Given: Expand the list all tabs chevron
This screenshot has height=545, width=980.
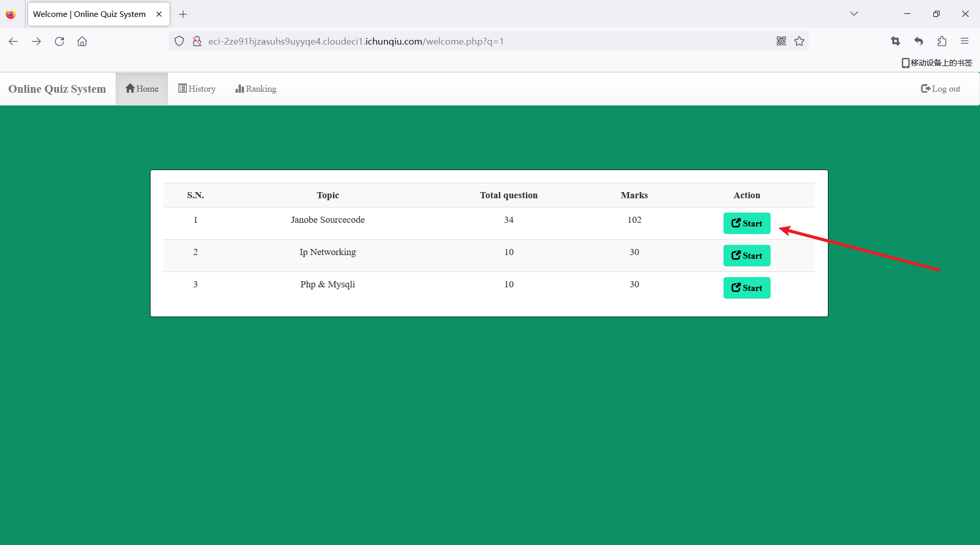Looking at the screenshot, I should (x=854, y=14).
